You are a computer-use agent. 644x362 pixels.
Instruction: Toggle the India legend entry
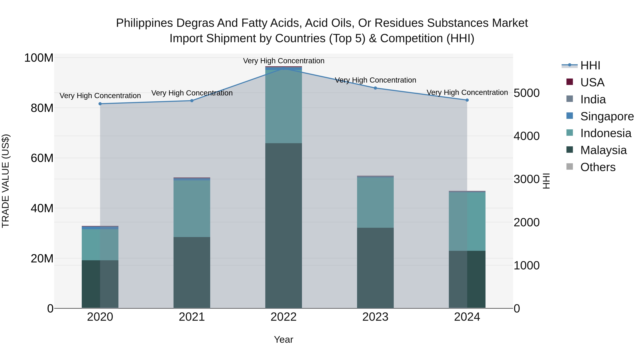pos(586,99)
